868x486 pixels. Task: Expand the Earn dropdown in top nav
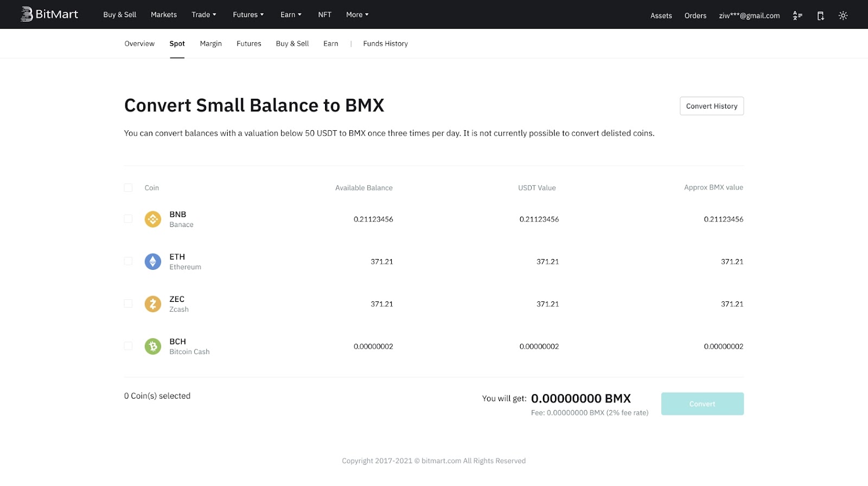coord(291,15)
